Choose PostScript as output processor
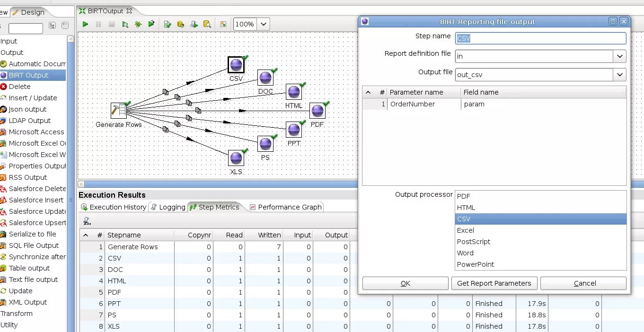 click(x=540, y=242)
